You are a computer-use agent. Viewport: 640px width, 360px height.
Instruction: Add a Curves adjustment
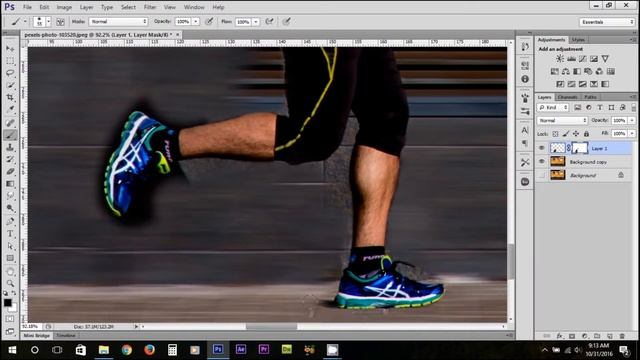coord(582,59)
